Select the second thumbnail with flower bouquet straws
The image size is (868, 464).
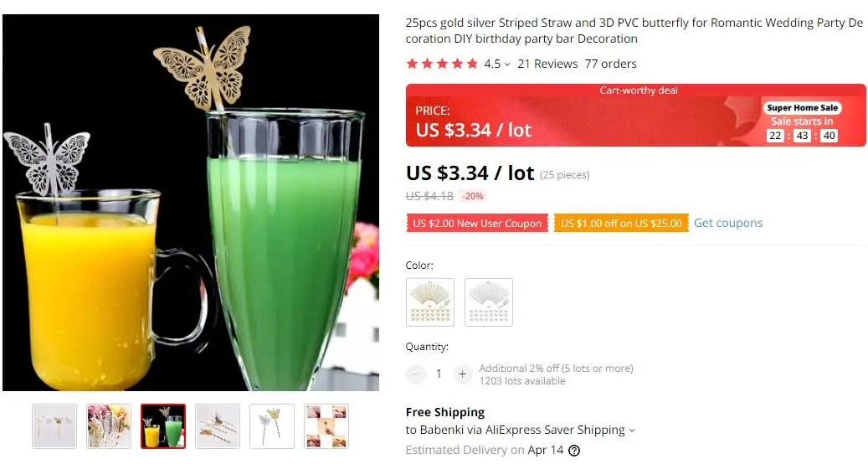109,425
